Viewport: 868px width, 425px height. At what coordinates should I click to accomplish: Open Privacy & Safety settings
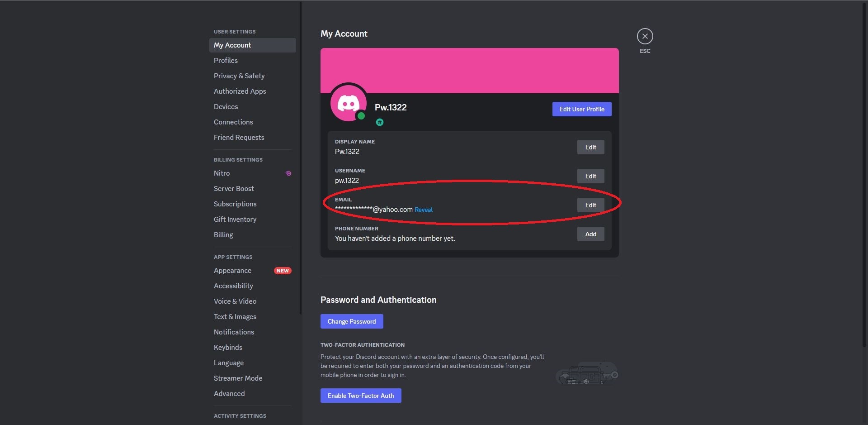[x=239, y=76]
